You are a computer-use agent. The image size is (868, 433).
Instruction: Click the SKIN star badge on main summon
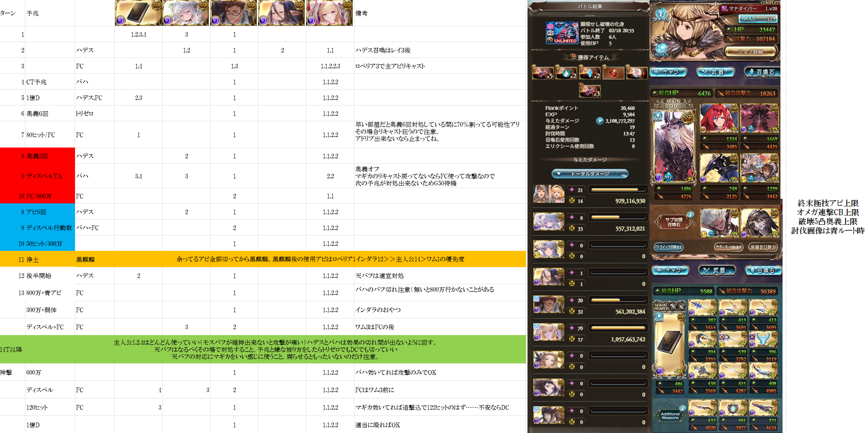click(x=657, y=116)
